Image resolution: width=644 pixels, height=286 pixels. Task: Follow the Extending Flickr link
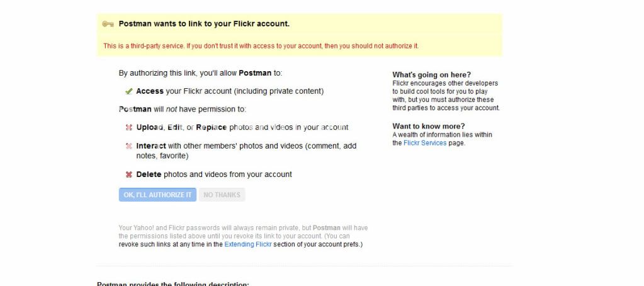point(247,244)
